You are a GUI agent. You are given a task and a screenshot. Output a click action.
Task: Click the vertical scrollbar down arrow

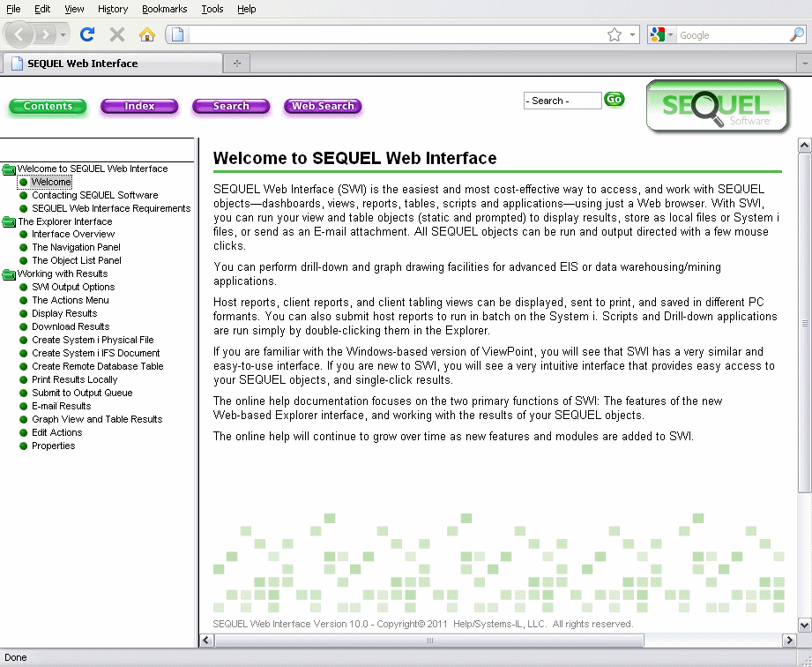click(804, 625)
